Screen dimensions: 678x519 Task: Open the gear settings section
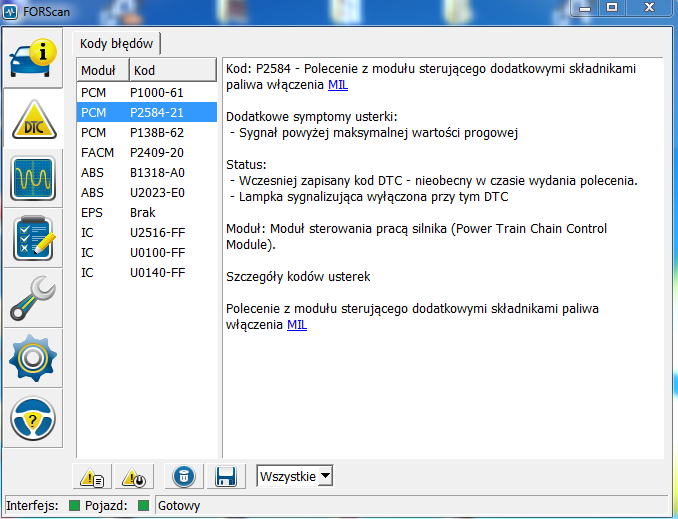(x=33, y=360)
